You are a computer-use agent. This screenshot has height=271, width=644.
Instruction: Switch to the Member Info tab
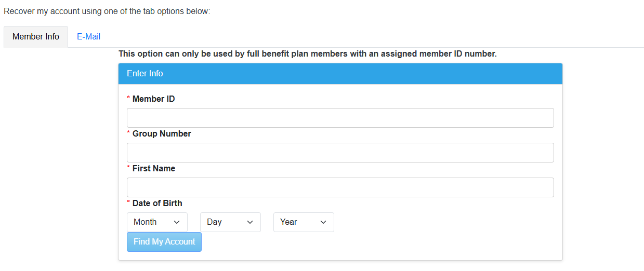point(36,37)
